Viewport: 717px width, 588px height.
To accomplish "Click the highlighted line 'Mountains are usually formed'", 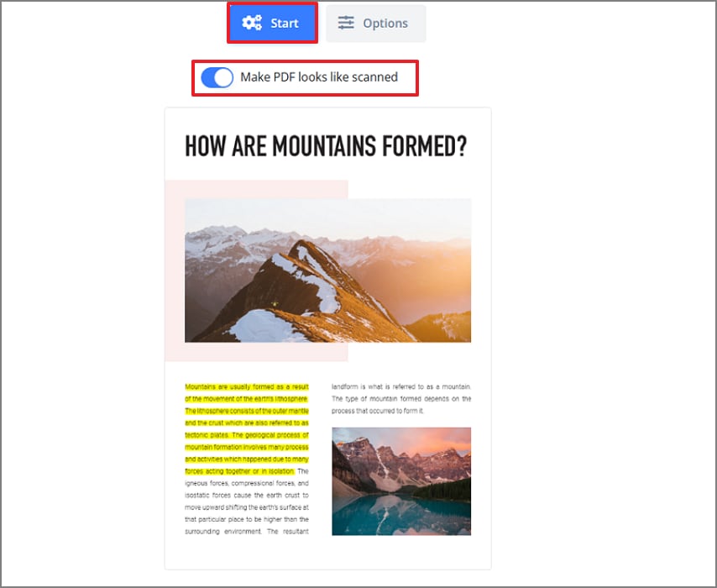I will [247, 386].
